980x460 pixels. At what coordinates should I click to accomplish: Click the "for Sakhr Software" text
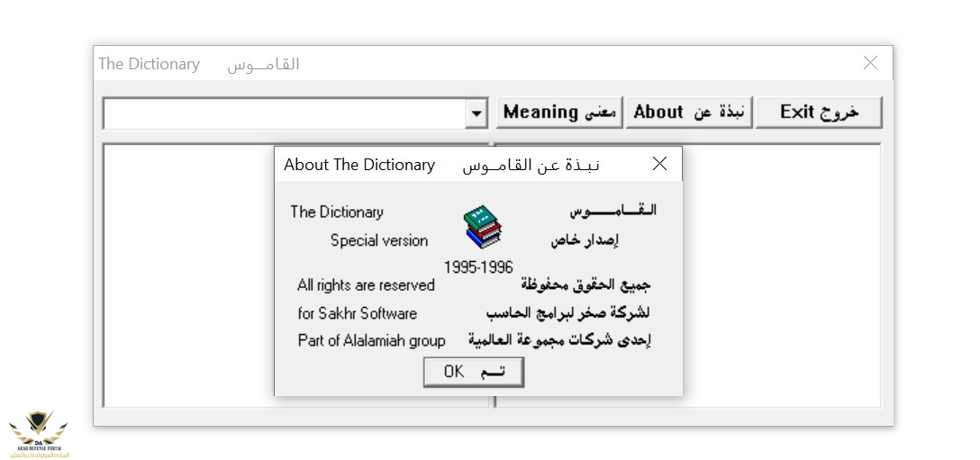click(x=358, y=313)
